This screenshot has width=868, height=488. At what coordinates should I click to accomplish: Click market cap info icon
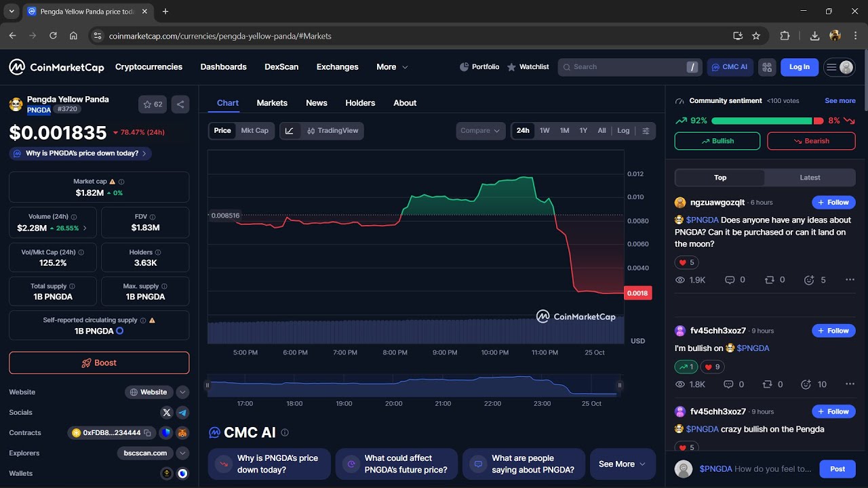coord(121,182)
